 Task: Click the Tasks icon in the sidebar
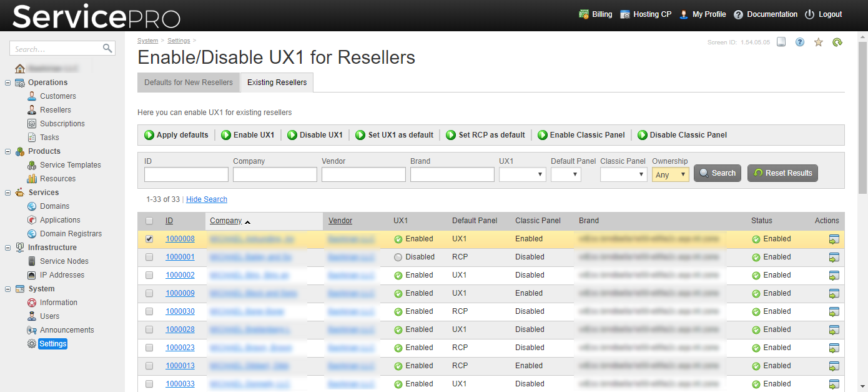click(32, 138)
